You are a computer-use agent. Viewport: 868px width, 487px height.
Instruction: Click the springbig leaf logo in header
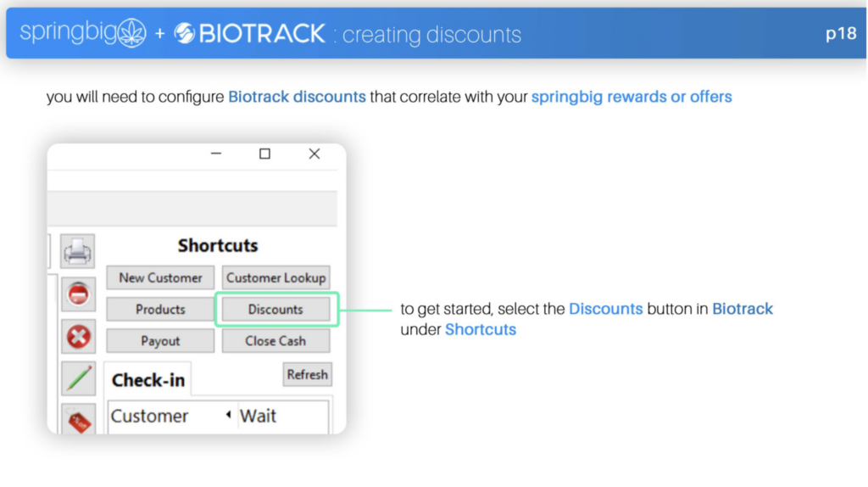pos(132,33)
